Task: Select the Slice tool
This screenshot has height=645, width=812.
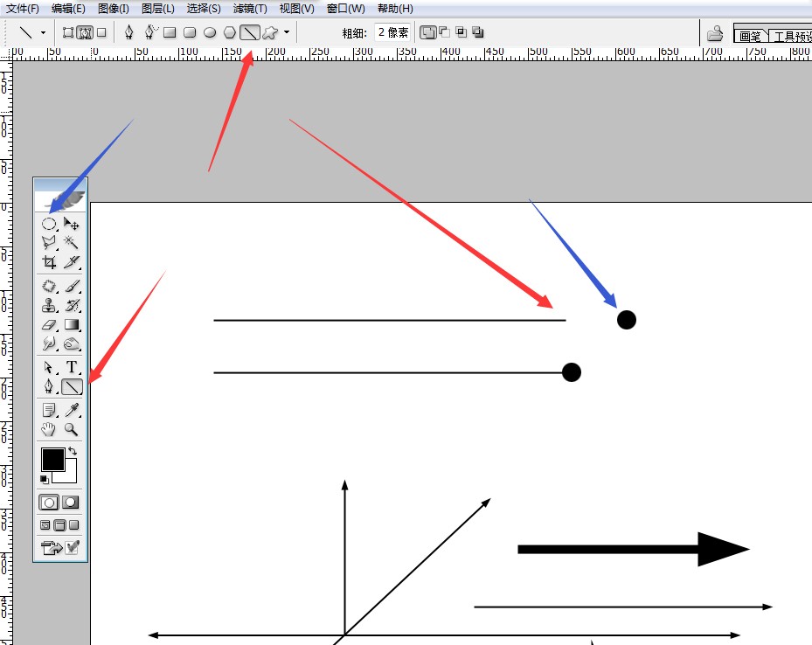Action: (x=72, y=262)
